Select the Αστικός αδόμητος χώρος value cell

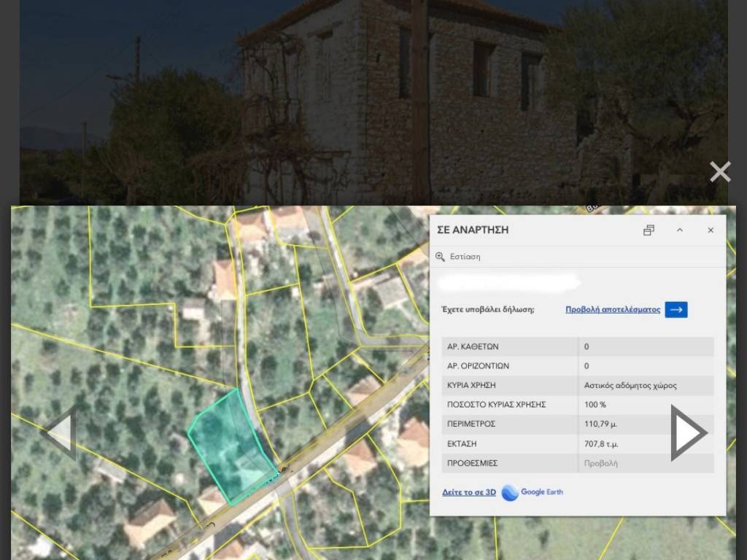pyautogui.click(x=630, y=385)
